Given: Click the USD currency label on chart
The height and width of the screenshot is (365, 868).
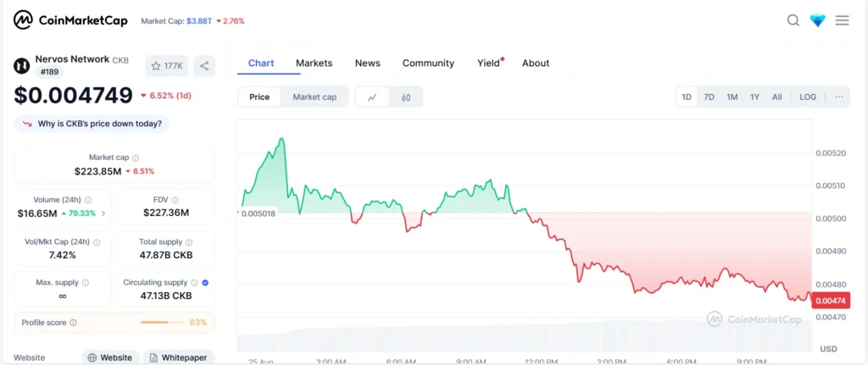Looking at the screenshot, I should [x=828, y=349].
